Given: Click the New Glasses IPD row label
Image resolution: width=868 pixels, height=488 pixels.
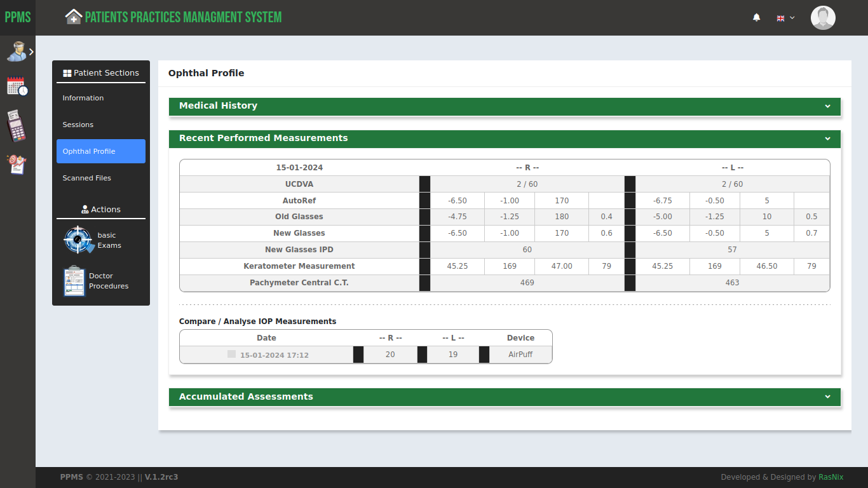Looking at the screenshot, I should pos(299,250).
